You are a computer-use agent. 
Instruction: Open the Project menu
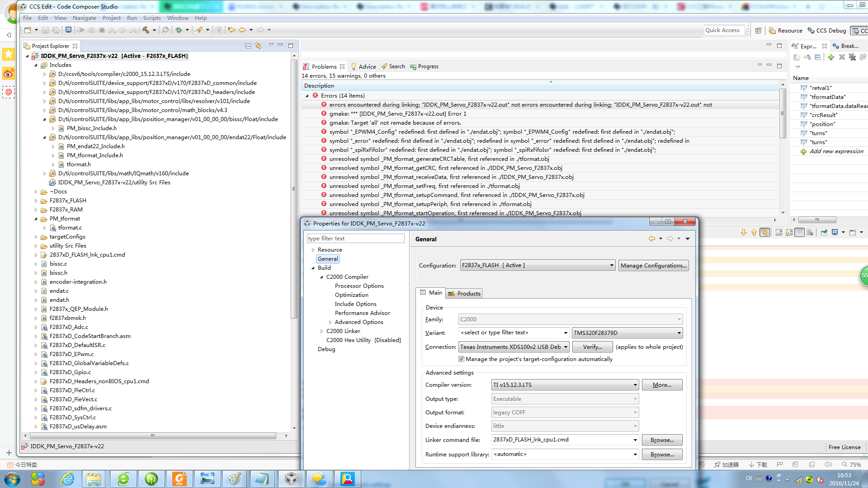pyautogui.click(x=111, y=18)
